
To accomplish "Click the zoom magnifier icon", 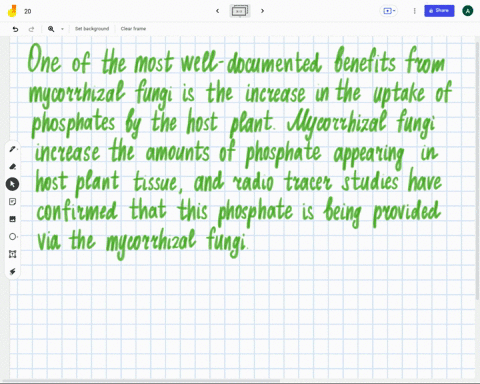I will click(51, 29).
